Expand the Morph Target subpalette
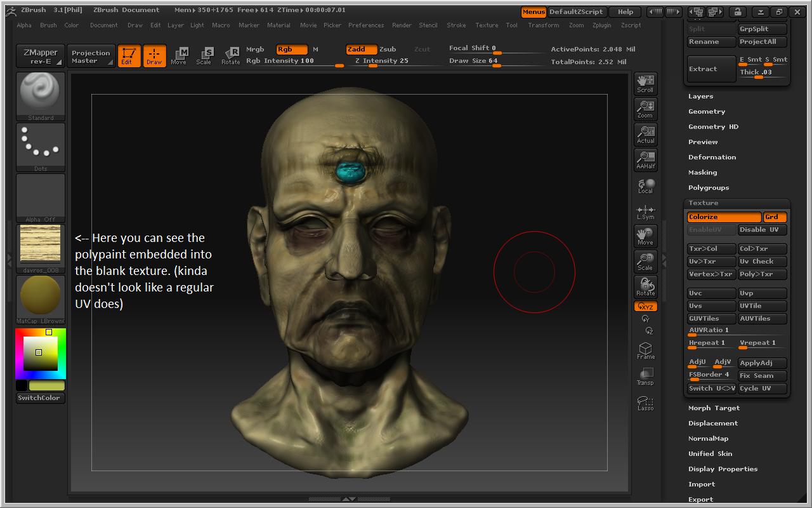This screenshot has width=812, height=508. pyautogui.click(x=714, y=408)
